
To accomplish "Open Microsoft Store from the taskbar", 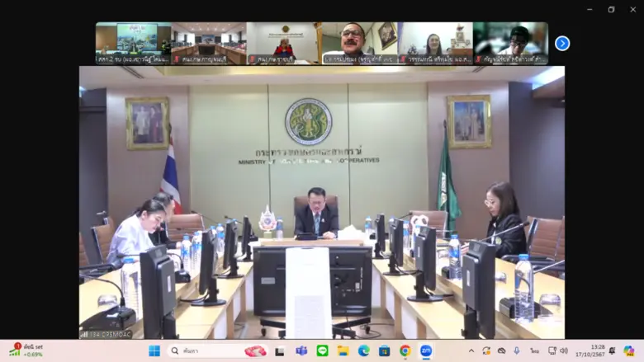I will click(x=384, y=351).
